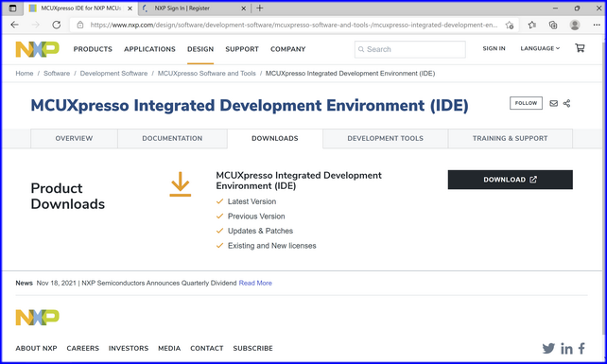This screenshot has height=364, width=607.
Task: Click into the site Search field
Action: coord(410,49)
